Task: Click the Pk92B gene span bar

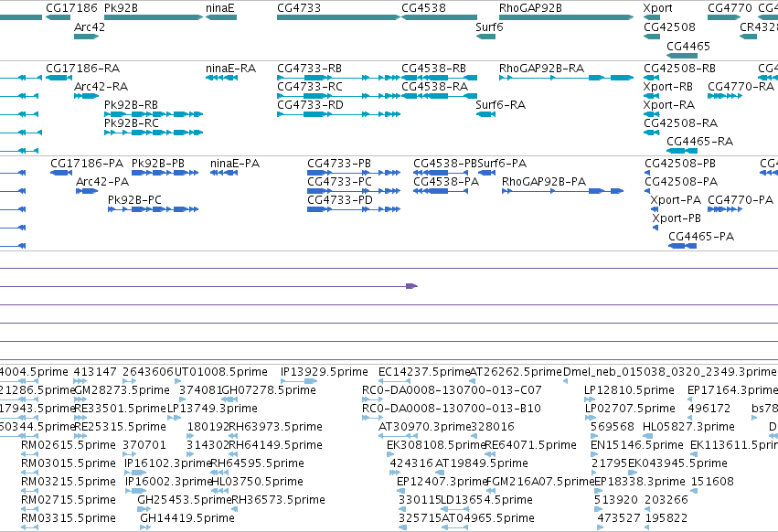Action: click(154, 17)
